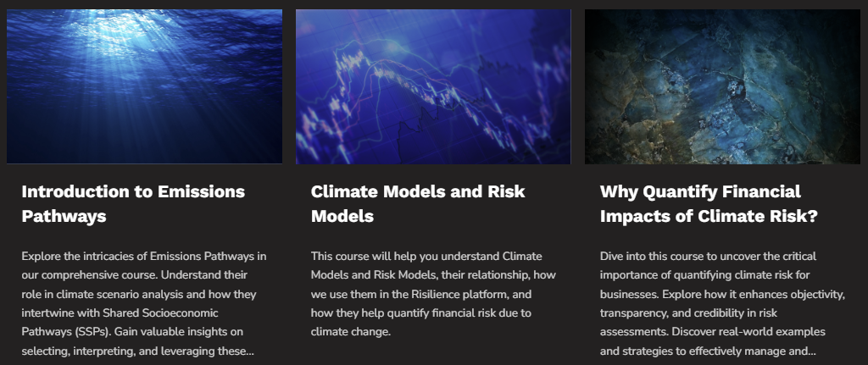Click the description starting 'Dive into this course'

(722, 303)
